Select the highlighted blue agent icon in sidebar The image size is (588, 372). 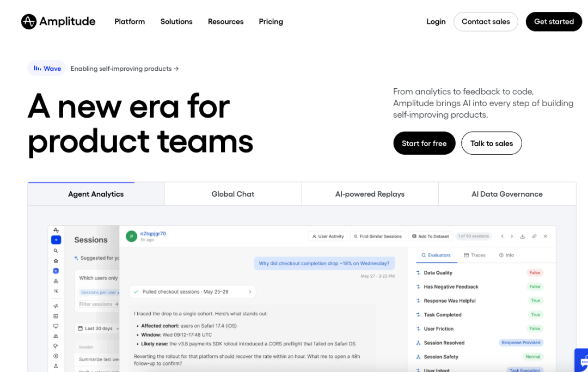(x=56, y=271)
